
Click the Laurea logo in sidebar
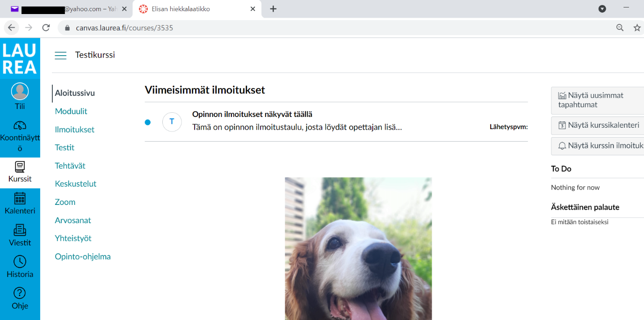click(x=20, y=58)
